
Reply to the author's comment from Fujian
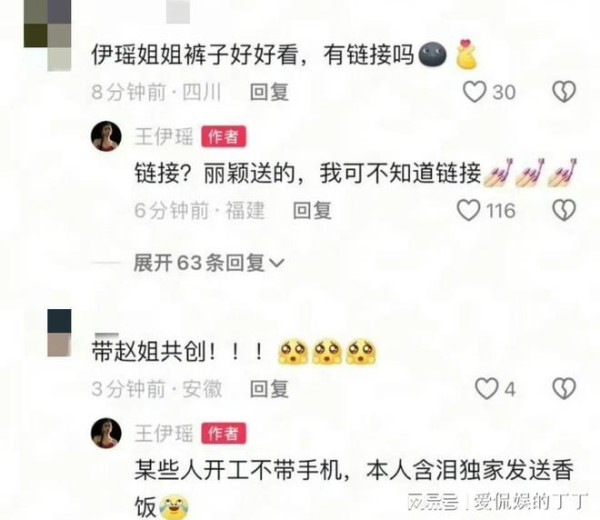(x=312, y=211)
